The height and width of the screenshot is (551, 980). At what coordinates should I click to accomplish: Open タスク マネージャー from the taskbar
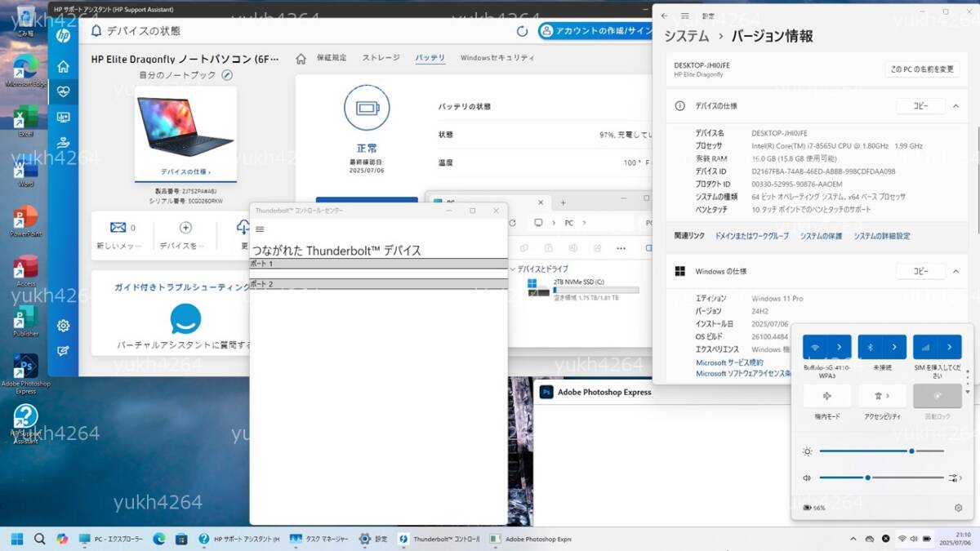pos(320,539)
